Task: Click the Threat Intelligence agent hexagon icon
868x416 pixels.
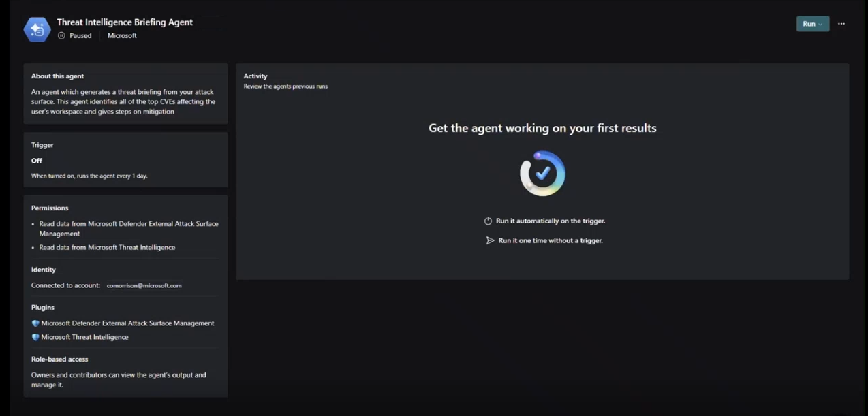Action: pos(37,29)
